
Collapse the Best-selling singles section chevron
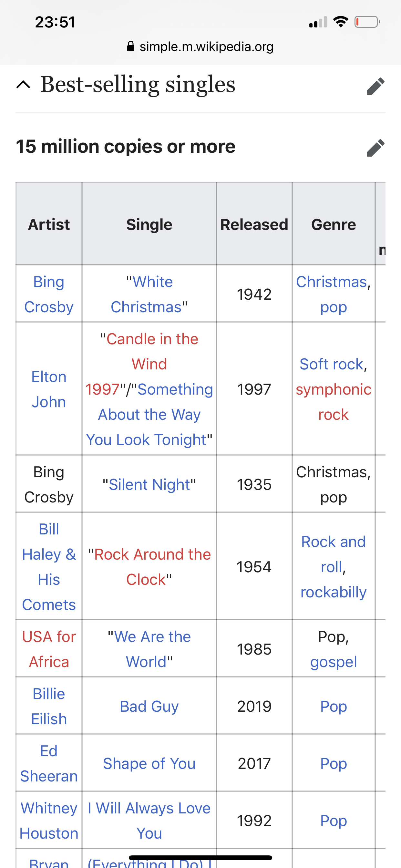click(23, 85)
